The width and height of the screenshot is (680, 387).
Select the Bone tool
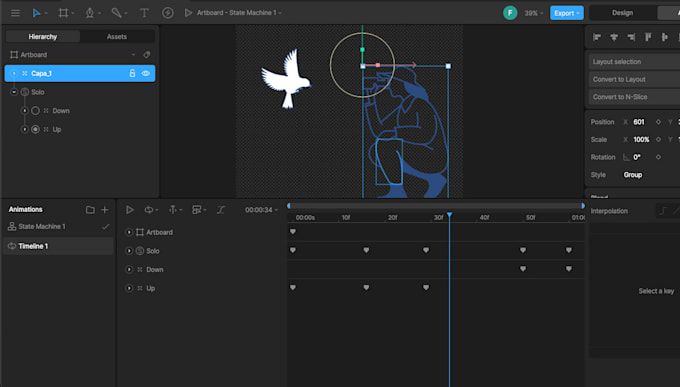point(116,13)
